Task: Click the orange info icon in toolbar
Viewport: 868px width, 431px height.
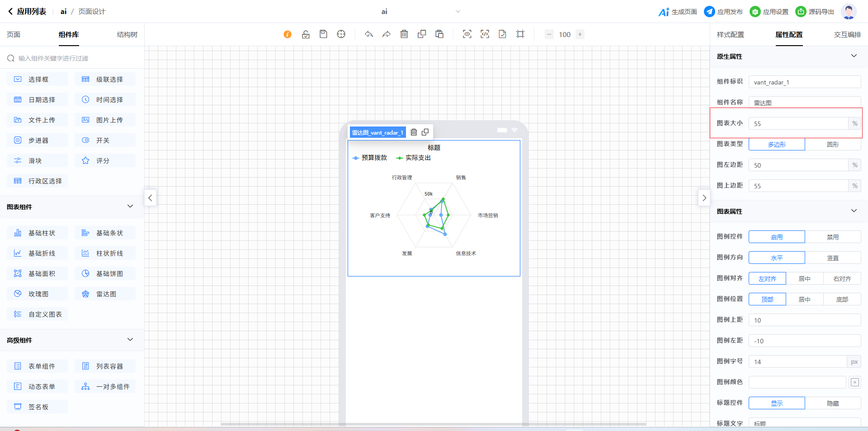Action: [x=288, y=34]
